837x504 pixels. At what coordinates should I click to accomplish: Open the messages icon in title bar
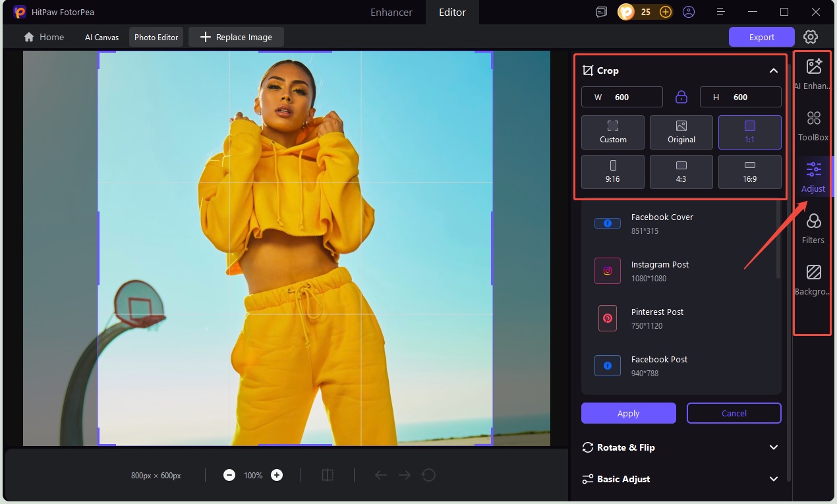pyautogui.click(x=600, y=12)
